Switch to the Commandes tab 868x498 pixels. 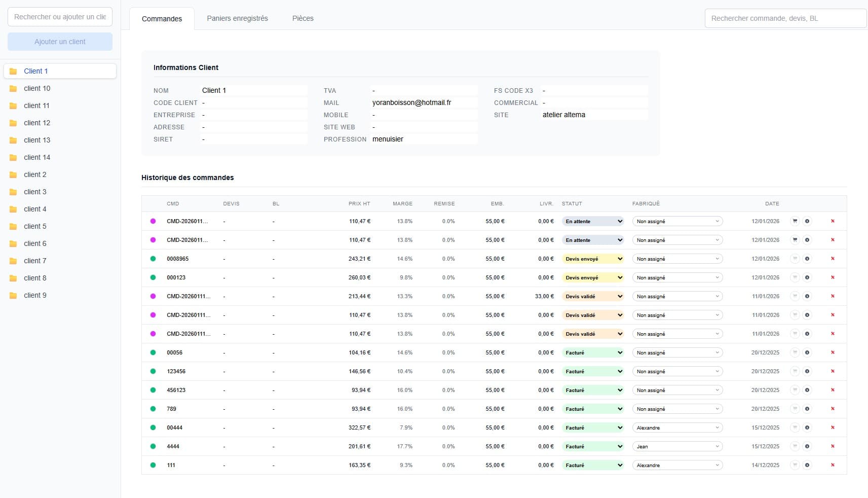tap(162, 19)
